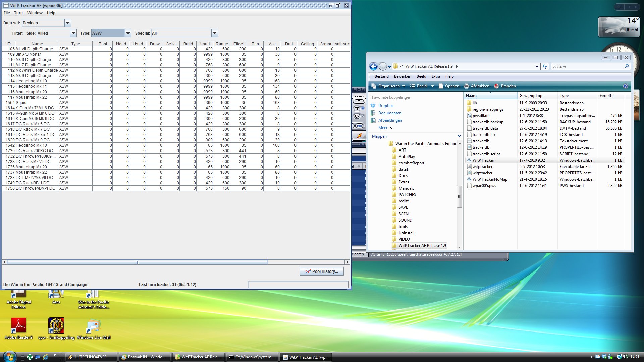Expand the Side filter dropdown
Screen dimensions: 644x362
click(x=73, y=33)
